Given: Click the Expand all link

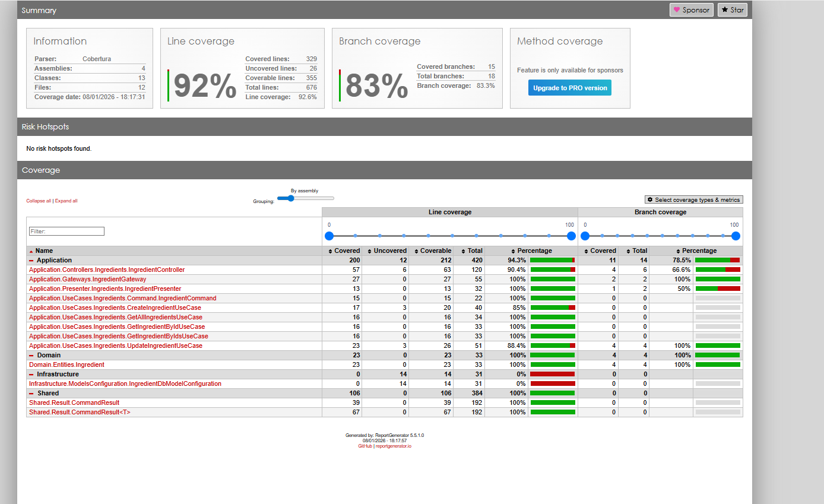Looking at the screenshot, I should (x=66, y=201).
